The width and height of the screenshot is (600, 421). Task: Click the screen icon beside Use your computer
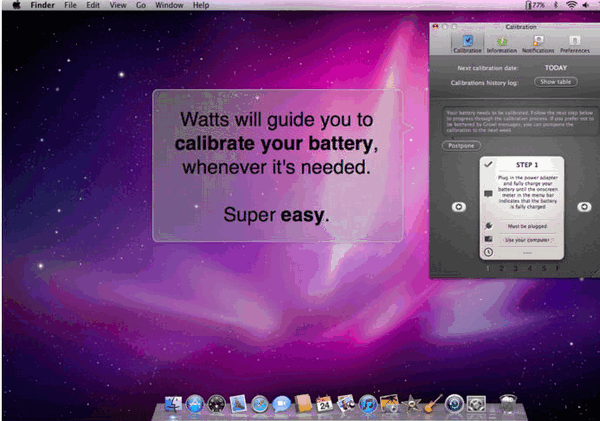point(489,239)
